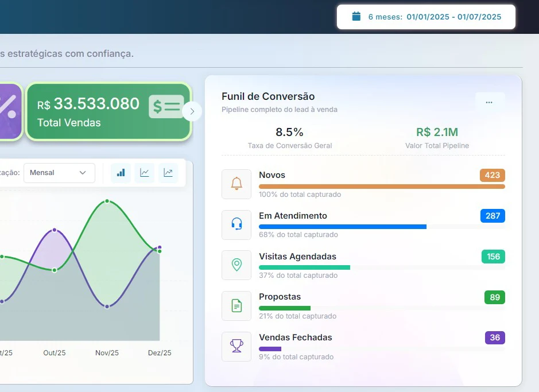Click the map pin icon for Visitas Agendadas
Viewport: 539px width, 392px height.
tap(236, 265)
